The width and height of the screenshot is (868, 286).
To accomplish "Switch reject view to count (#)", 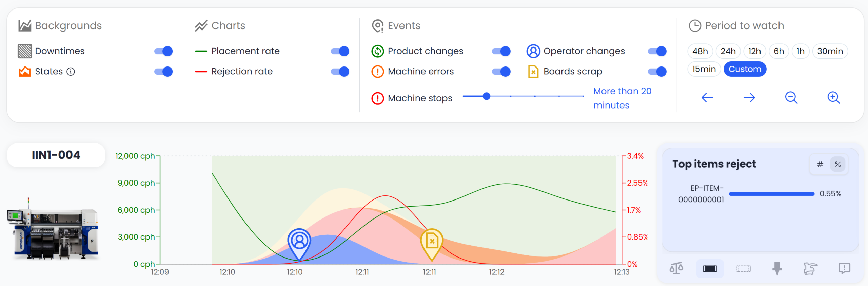I will click(820, 164).
